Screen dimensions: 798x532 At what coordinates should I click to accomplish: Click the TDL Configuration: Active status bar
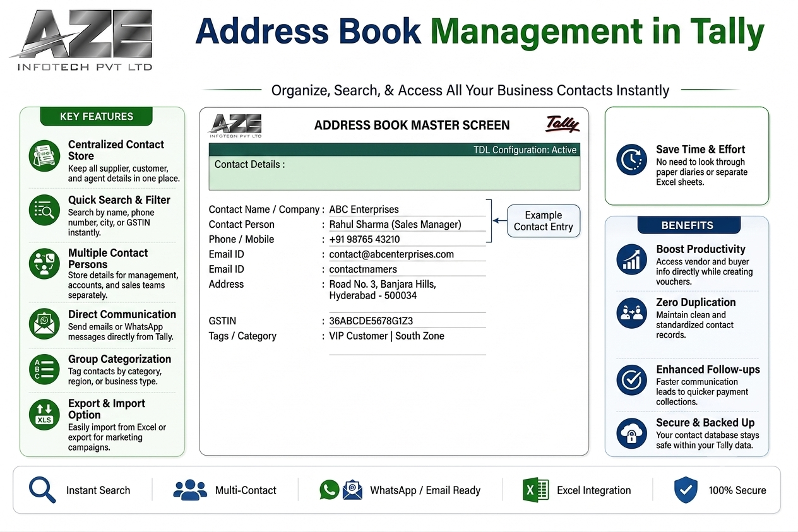pos(395,150)
